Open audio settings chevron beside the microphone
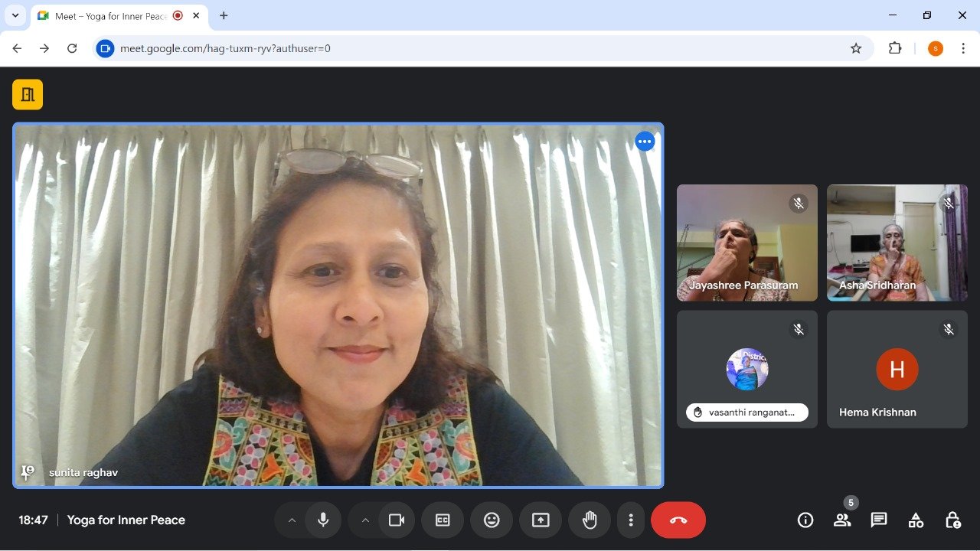This screenshot has height=551, width=980. pos(292,520)
